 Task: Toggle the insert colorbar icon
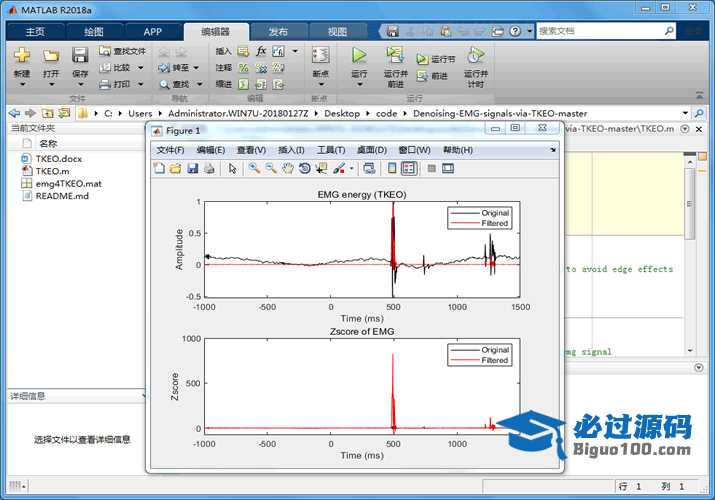click(392, 169)
